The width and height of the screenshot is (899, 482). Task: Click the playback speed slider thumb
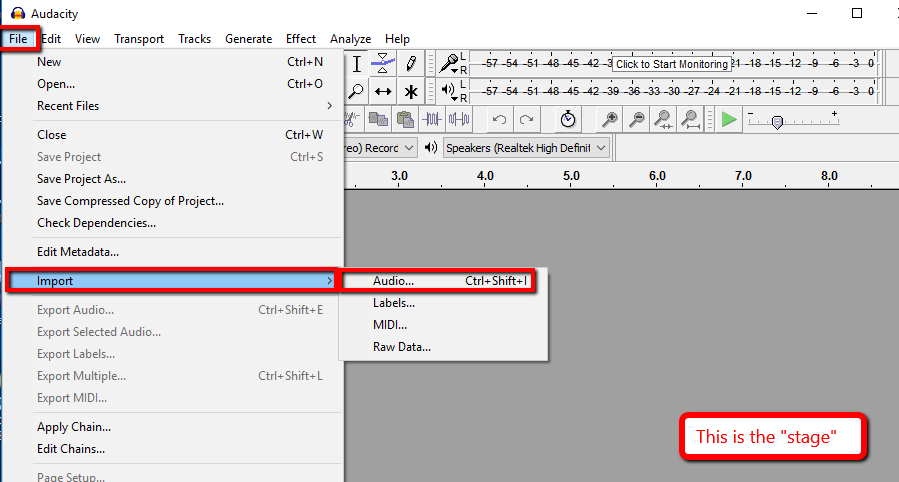coord(777,122)
